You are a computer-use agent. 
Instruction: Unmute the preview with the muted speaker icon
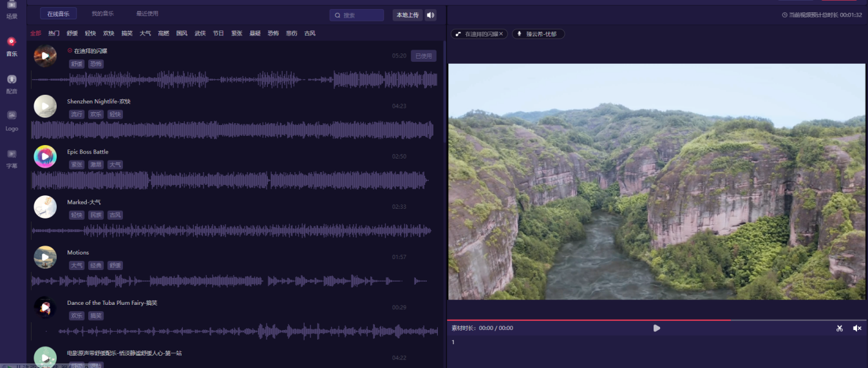[x=857, y=328]
